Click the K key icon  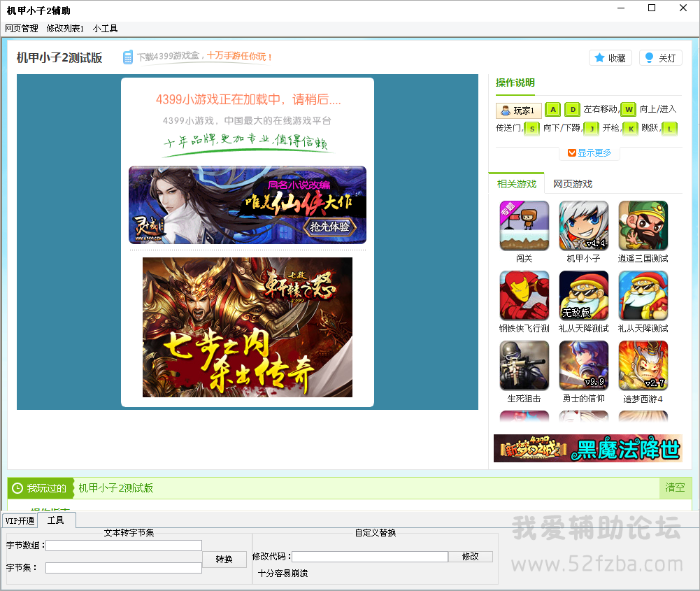coord(631,129)
